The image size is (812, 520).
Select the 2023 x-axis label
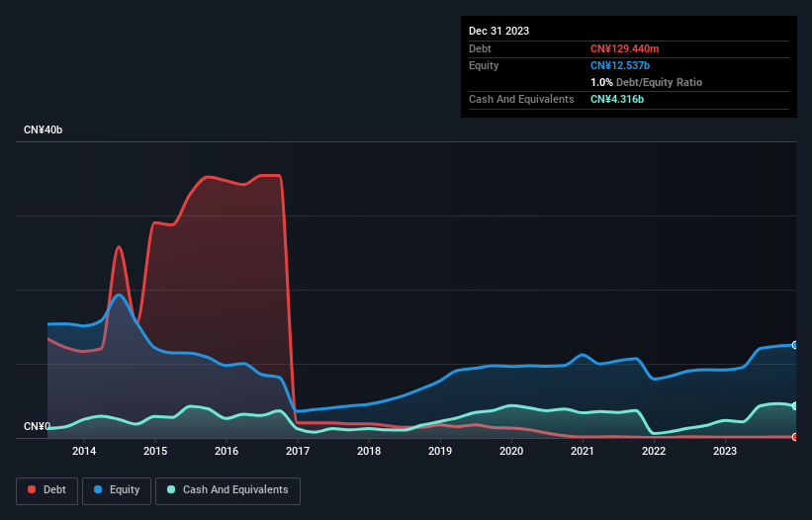pos(725,451)
